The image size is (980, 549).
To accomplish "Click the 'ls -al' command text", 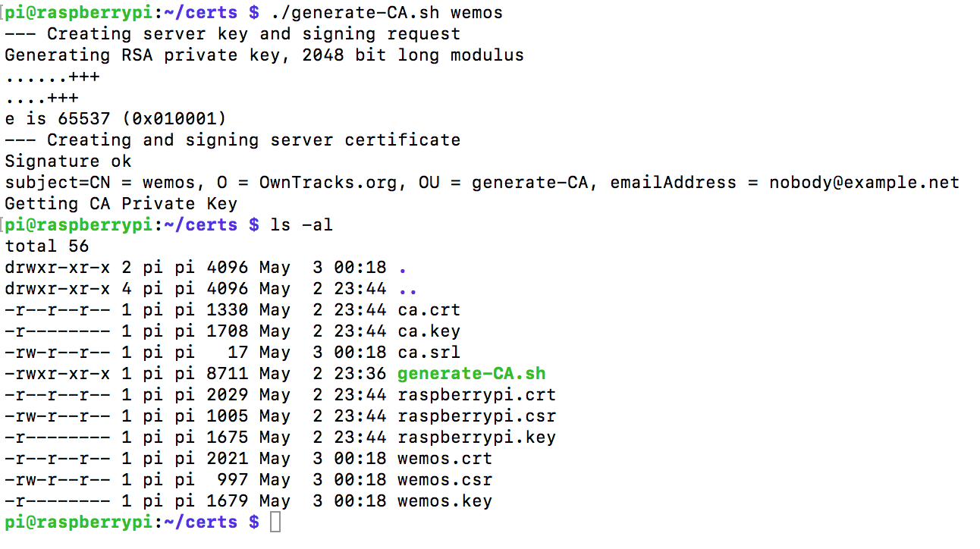I will click(x=301, y=225).
